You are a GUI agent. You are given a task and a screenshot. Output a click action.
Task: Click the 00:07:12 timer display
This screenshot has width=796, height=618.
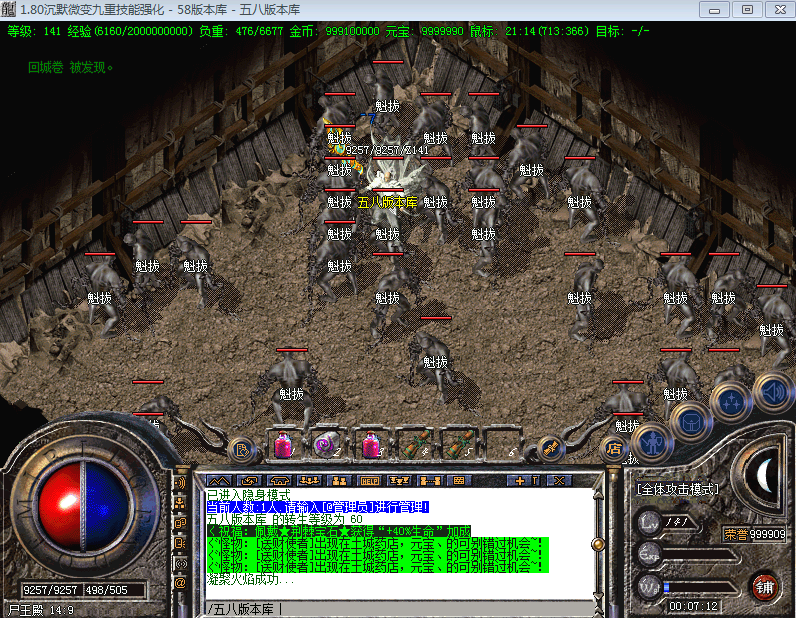coord(693,606)
